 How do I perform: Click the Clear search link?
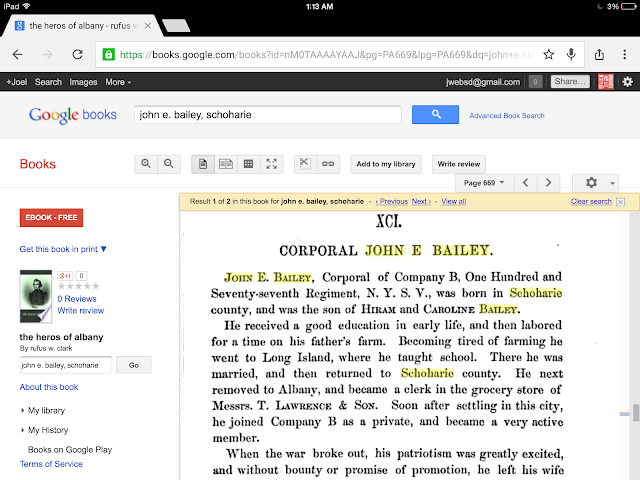point(591,201)
